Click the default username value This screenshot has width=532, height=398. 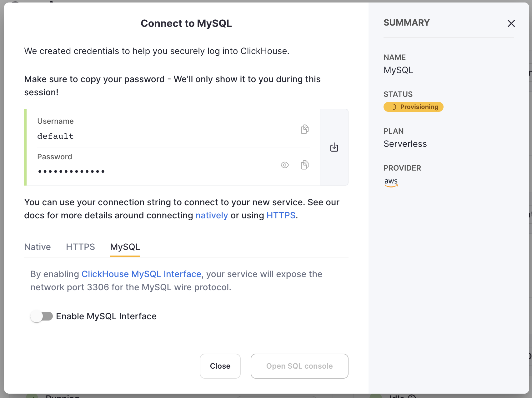point(55,136)
